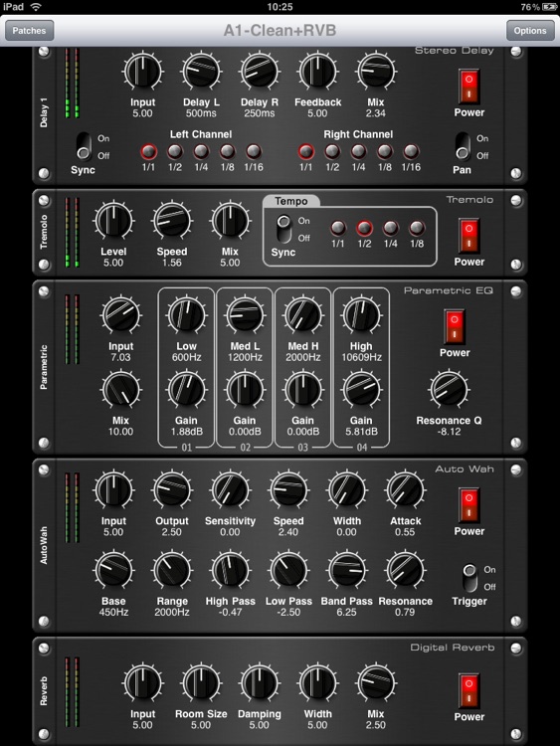The height and width of the screenshot is (746, 560).
Task: Select Tremolo Tempo 1/4 button
Action: (391, 229)
